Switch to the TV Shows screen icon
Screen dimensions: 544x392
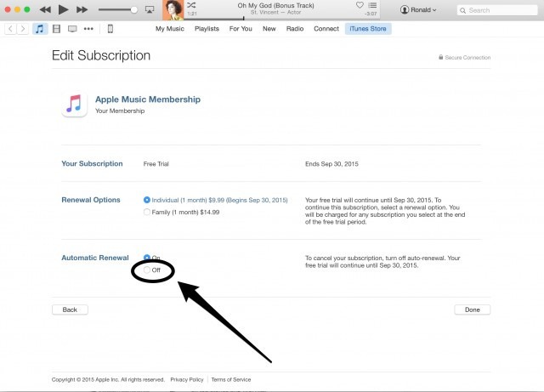click(72, 29)
